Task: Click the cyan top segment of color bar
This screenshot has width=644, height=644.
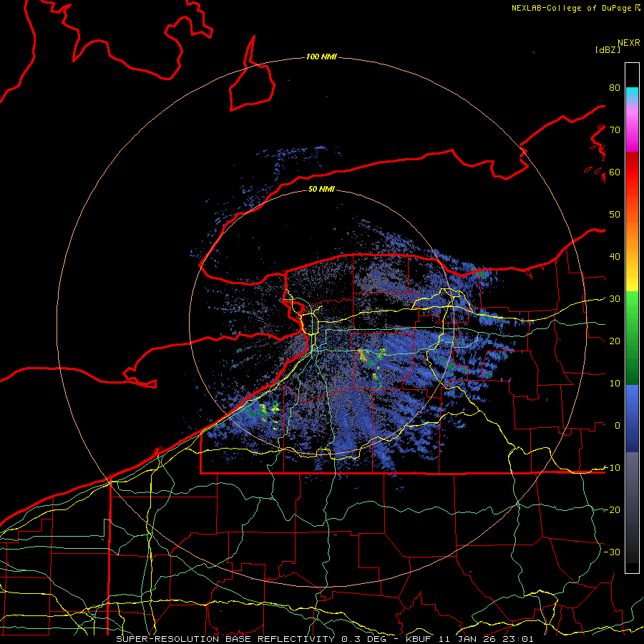Action: 632,93
